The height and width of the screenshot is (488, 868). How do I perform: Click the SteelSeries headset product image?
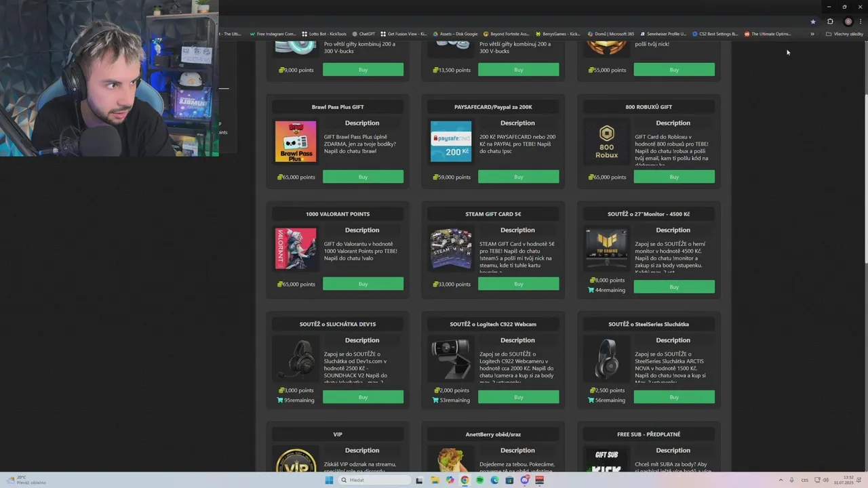606,359
